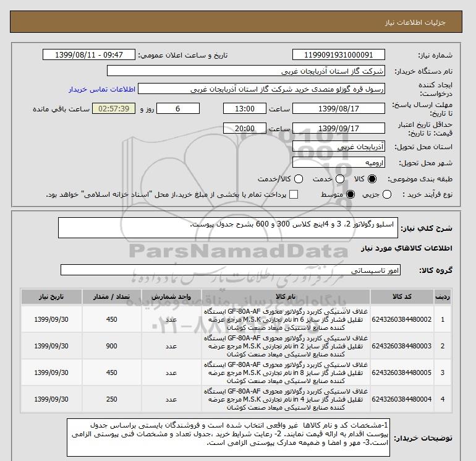476x461 pixels.
Task: Click the عدد unit cell in row 2
Action: click(171, 346)
